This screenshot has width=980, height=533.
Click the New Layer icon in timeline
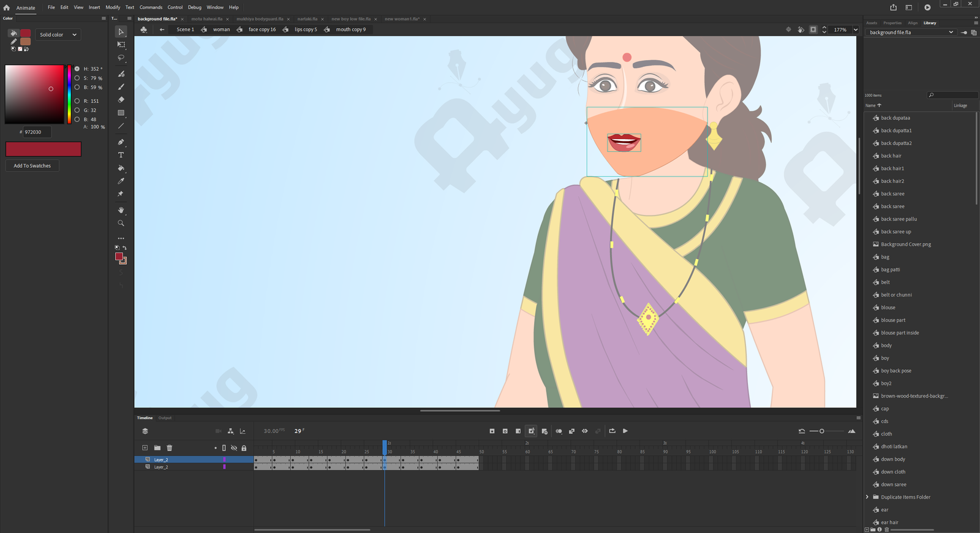[145, 448]
